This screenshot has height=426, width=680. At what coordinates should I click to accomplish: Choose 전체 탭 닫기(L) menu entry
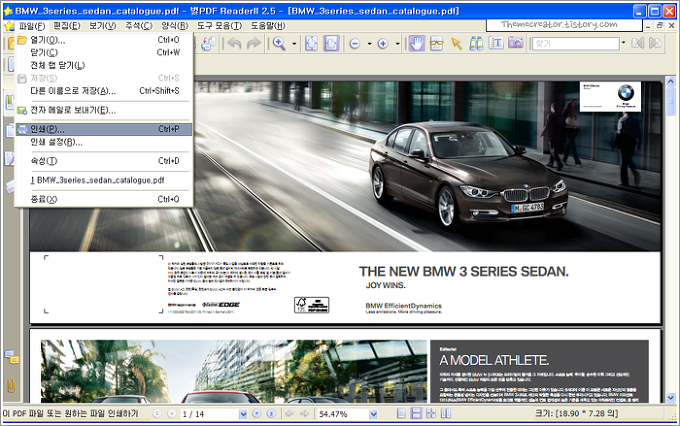[x=104, y=66]
